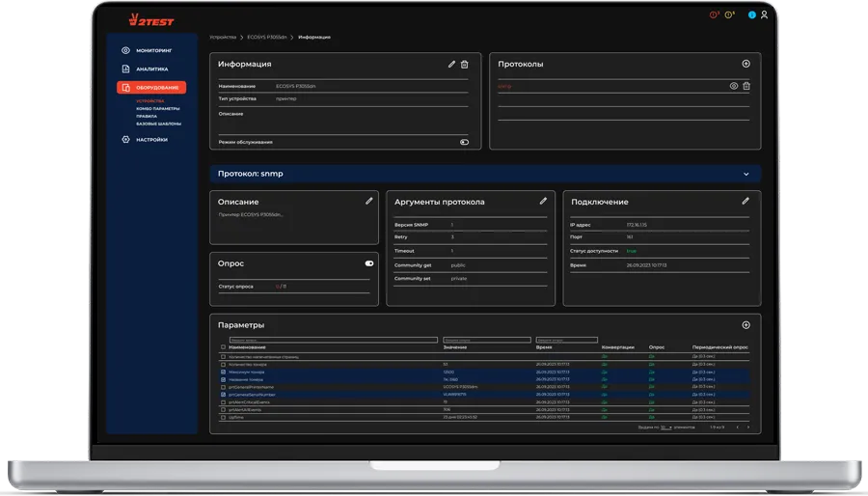This screenshot has height=496, width=868.
Task: Delete the snmp protocol with trash icon
Action: (746, 86)
